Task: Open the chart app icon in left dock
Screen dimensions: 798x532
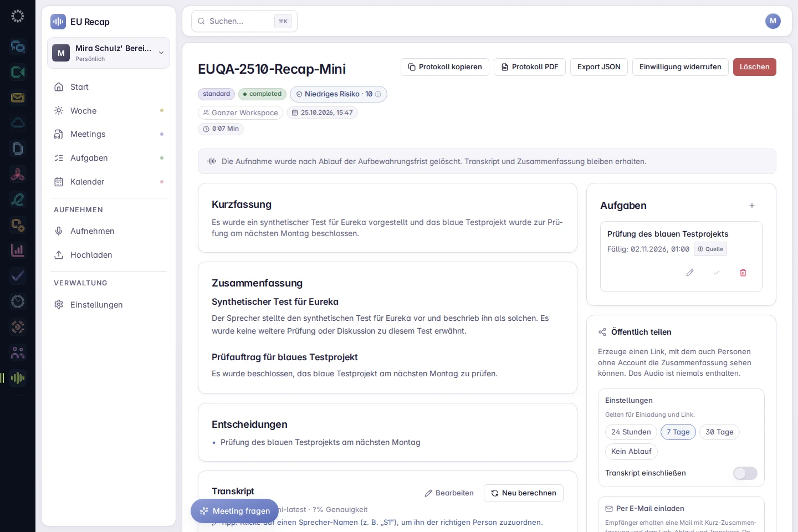Action: click(18, 250)
